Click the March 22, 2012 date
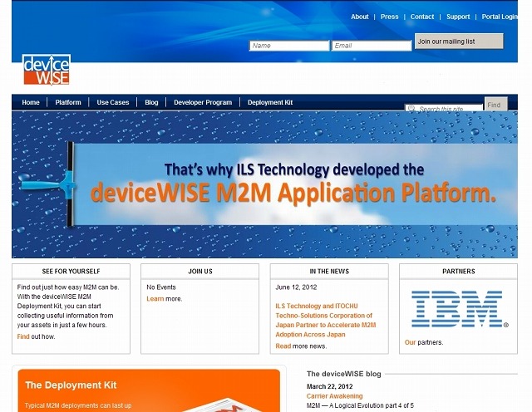 [329, 386]
